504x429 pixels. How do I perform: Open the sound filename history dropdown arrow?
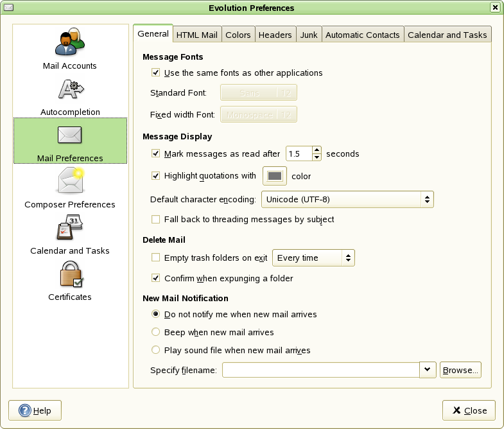tap(428, 370)
